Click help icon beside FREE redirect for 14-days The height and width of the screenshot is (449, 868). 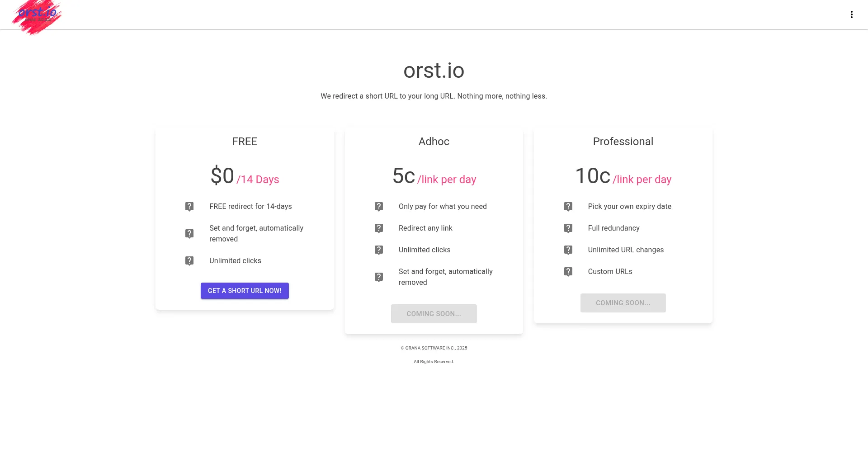189,207
